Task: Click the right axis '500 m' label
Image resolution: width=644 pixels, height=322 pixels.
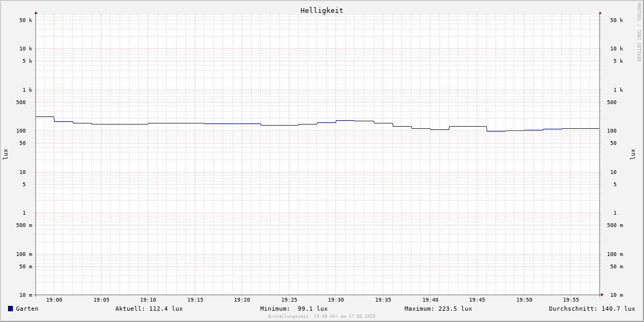Action: tap(615, 225)
